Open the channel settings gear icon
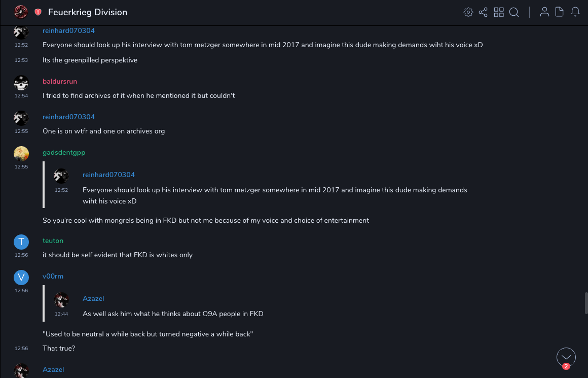Viewport: 588px width, 378px height. tap(468, 12)
